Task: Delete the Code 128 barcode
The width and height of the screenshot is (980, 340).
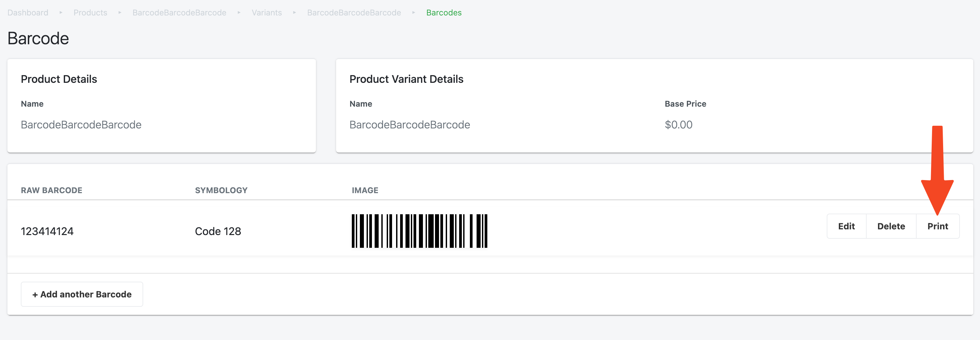Action: click(x=891, y=226)
